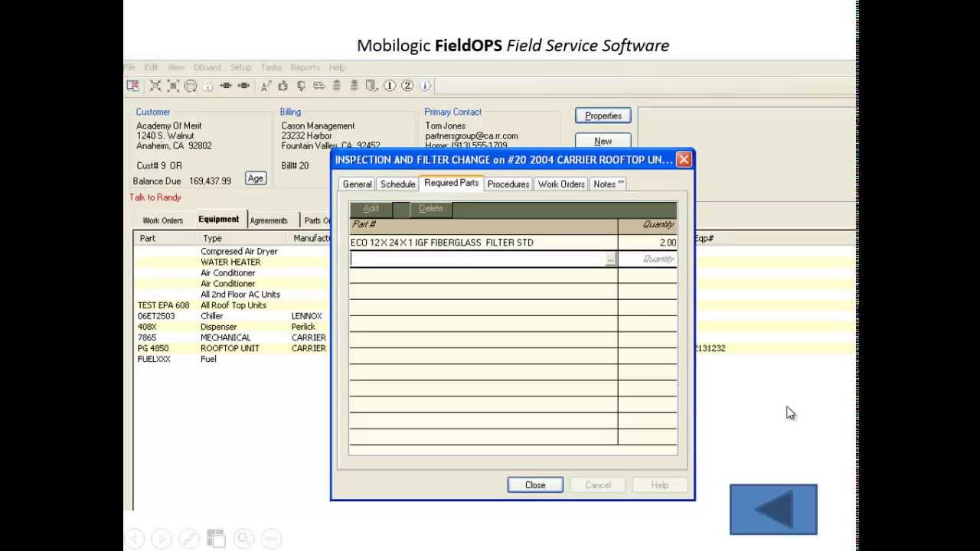Select the Required Parts tab
The image size is (980, 551).
click(451, 183)
